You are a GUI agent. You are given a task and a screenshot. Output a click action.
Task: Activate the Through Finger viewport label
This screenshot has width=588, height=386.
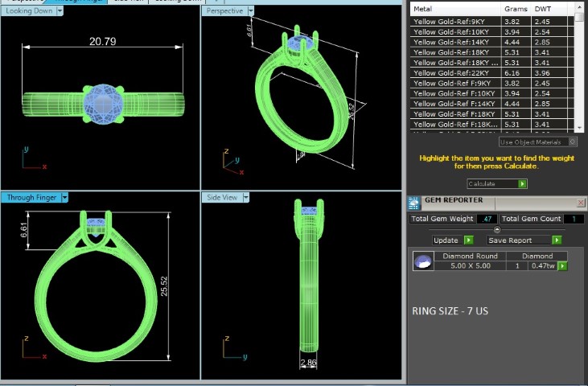coord(31,198)
